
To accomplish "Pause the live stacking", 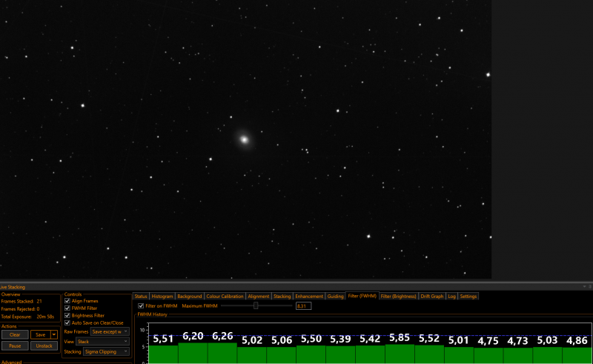I will pyautogui.click(x=15, y=346).
